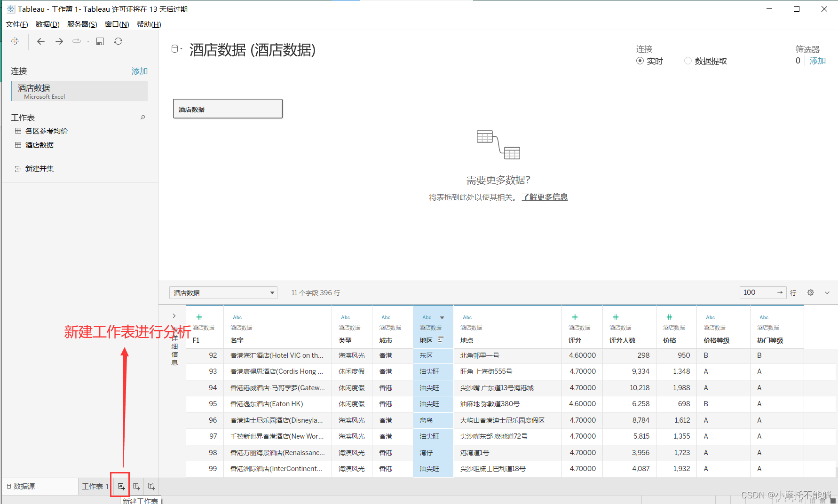Switch to the 工作表 1 tab

coord(95,487)
